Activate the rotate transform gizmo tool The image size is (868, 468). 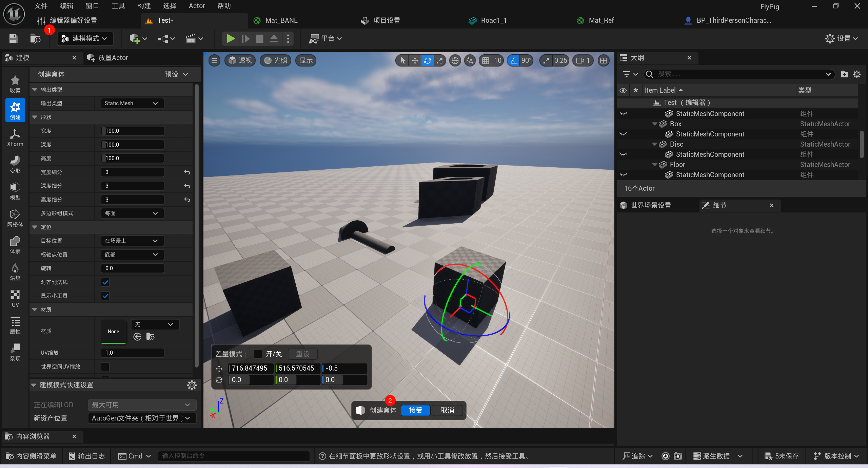coord(427,61)
